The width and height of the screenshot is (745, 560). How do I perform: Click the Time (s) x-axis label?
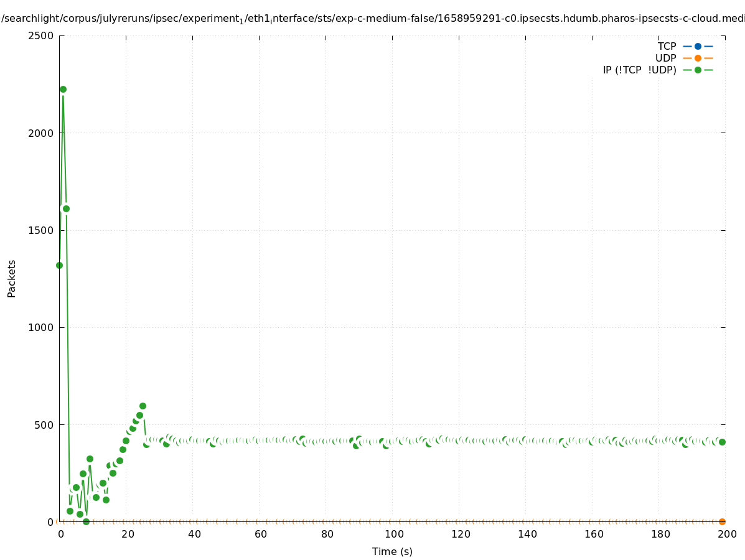[392, 551]
